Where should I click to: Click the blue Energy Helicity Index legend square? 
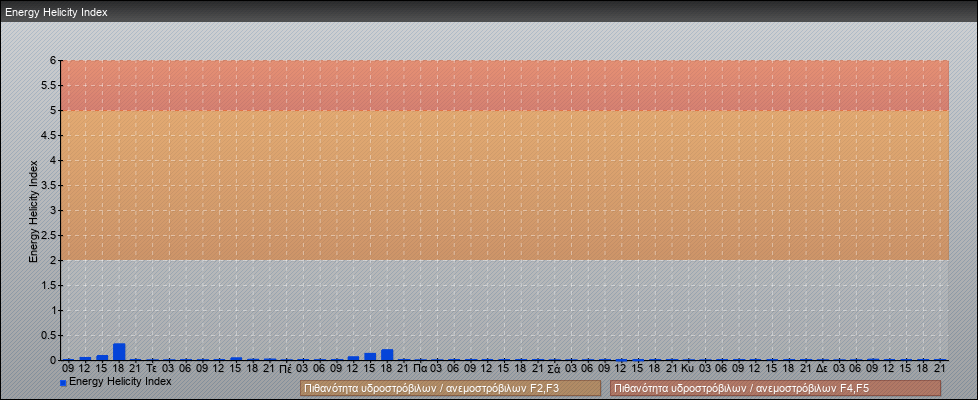[63, 383]
